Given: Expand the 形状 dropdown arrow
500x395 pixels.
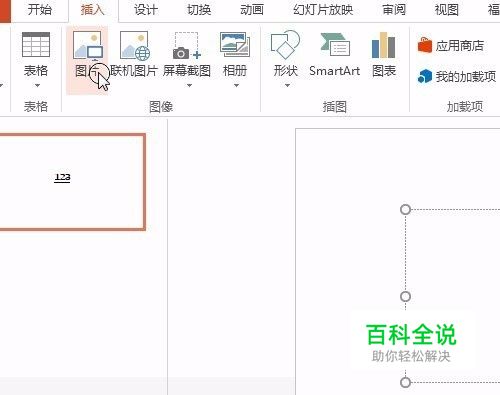Looking at the screenshot, I should tap(287, 86).
